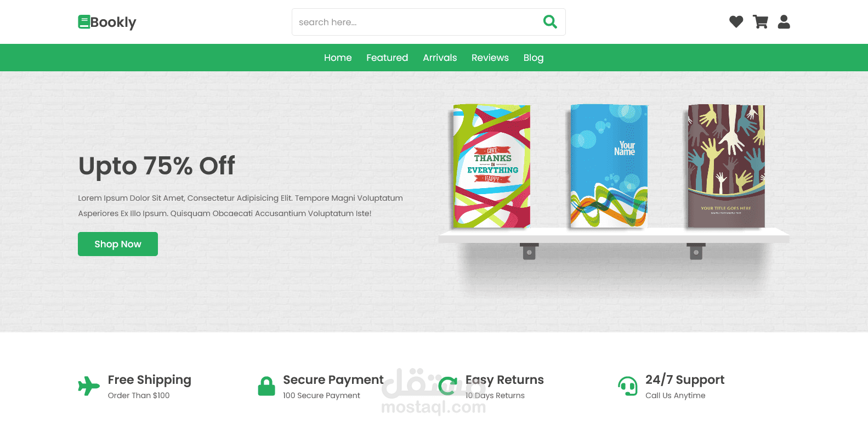Viewport: 868px width, 425px height.
Task: Open the shopping cart icon
Action: coord(761,22)
